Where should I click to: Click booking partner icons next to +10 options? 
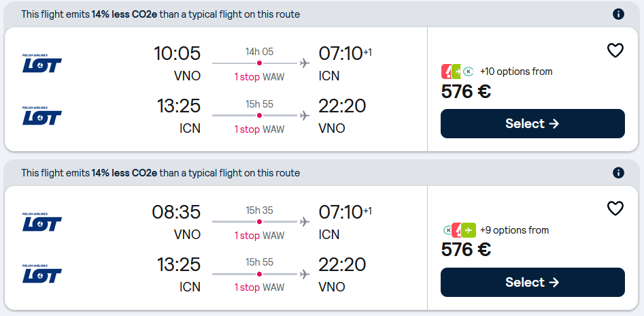[458, 72]
